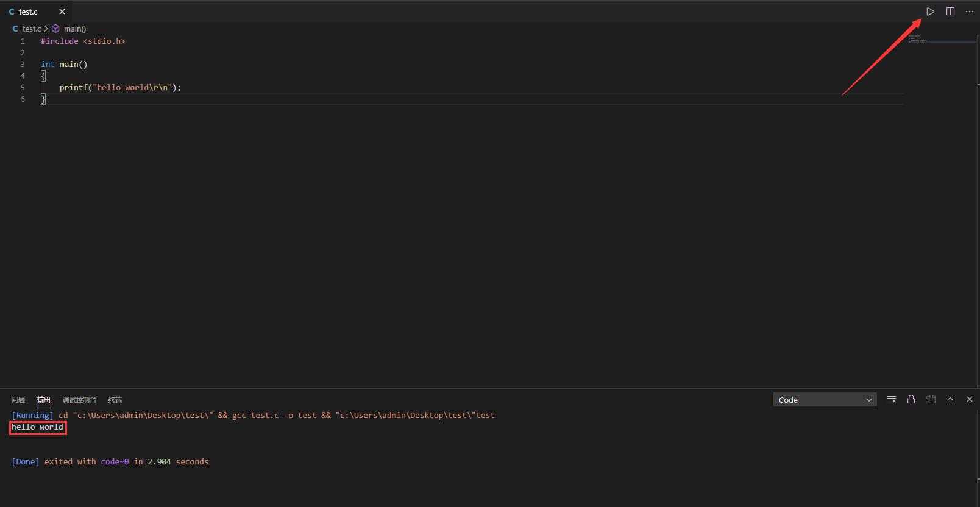Click the 2.904 seconds output text
This screenshot has height=507, width=980.
[x=178, y=462]
